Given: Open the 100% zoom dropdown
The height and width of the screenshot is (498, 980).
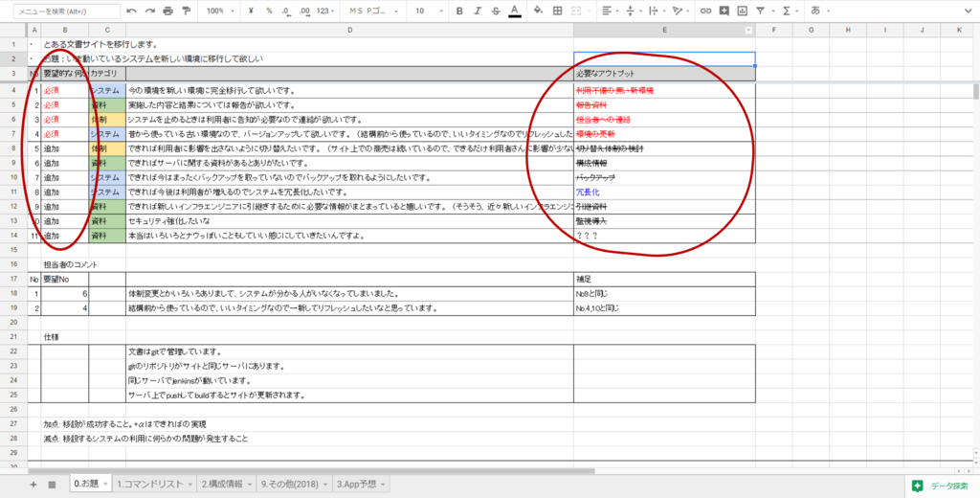Looking at the screenshot, I should pos(219,11).
